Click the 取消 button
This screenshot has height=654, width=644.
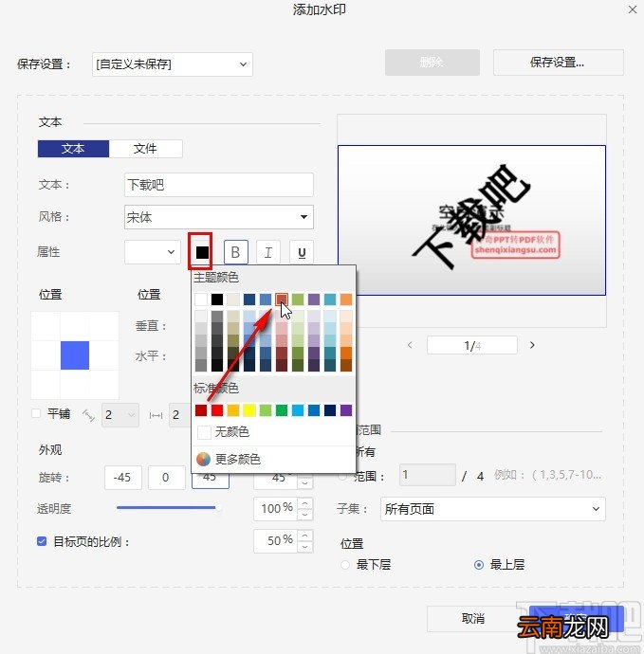473,619
